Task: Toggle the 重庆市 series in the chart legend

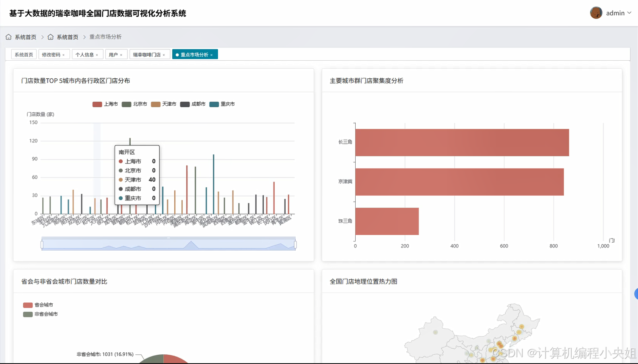Action: (x=222, y=104)
